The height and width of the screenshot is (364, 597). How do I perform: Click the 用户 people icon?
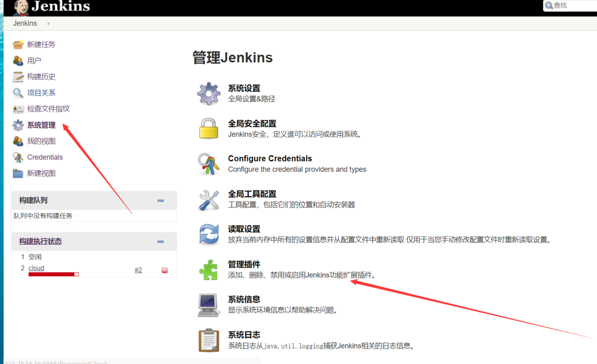coord(18,61)
